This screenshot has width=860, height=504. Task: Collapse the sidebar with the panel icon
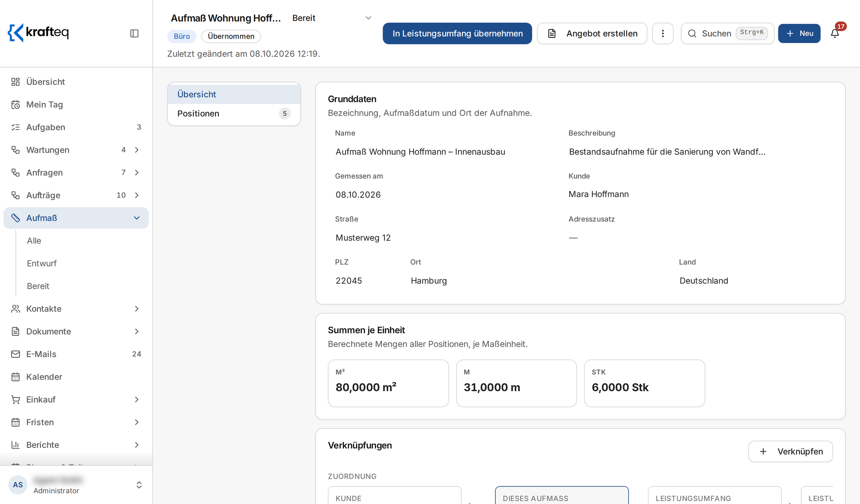134,33
